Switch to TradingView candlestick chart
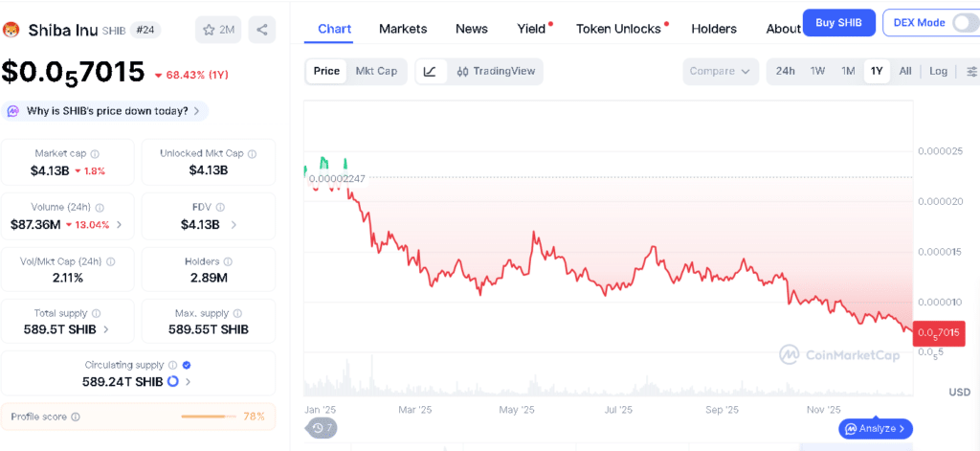Screen dimensions: 980x451 click(x=496, y=71)
